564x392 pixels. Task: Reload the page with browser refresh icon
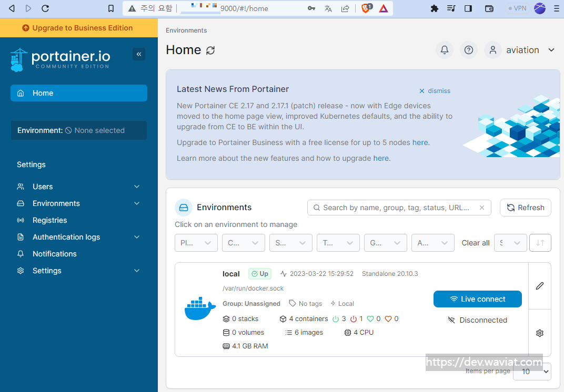[45, 8]
